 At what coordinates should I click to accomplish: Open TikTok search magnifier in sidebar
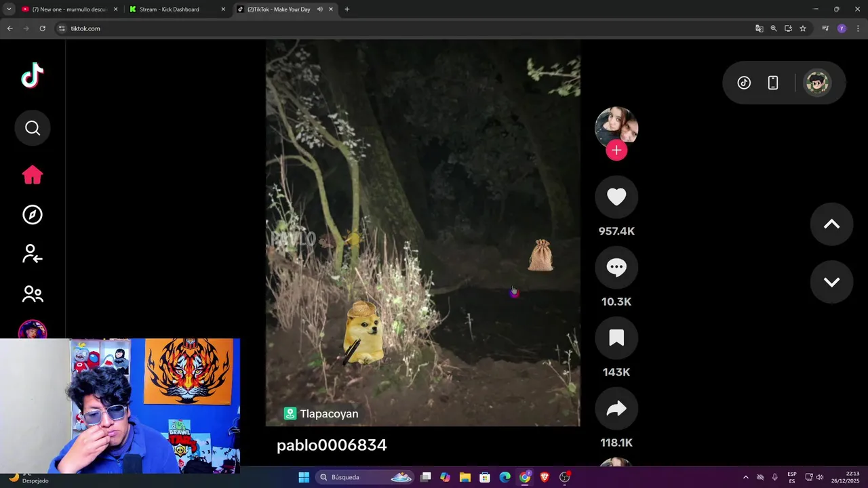[x=33, y=128]
